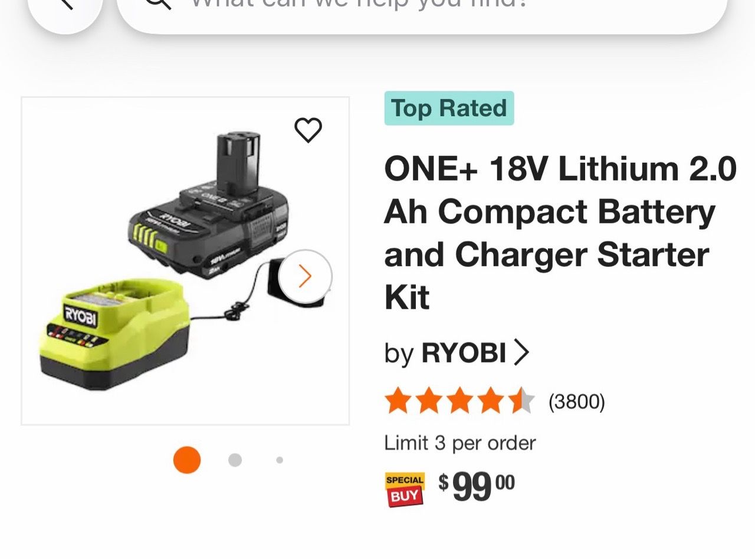The width and height of the screenshot is (755, 560).
Task: Tap the ONE+ 18V Lithium product title
Action: (x=561, y=233)
